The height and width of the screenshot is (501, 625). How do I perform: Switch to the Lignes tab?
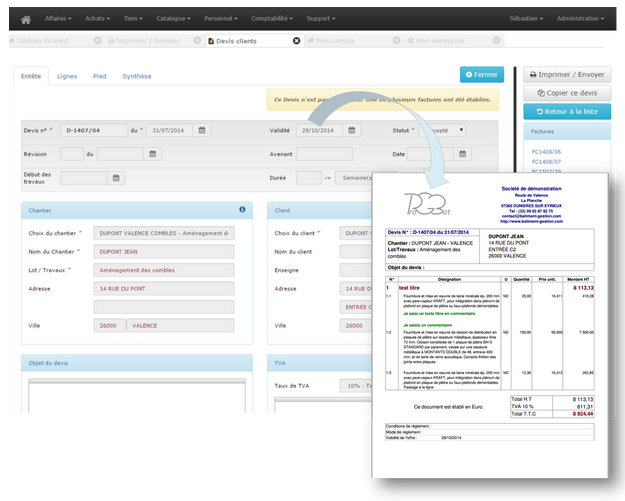coord(67,76)
